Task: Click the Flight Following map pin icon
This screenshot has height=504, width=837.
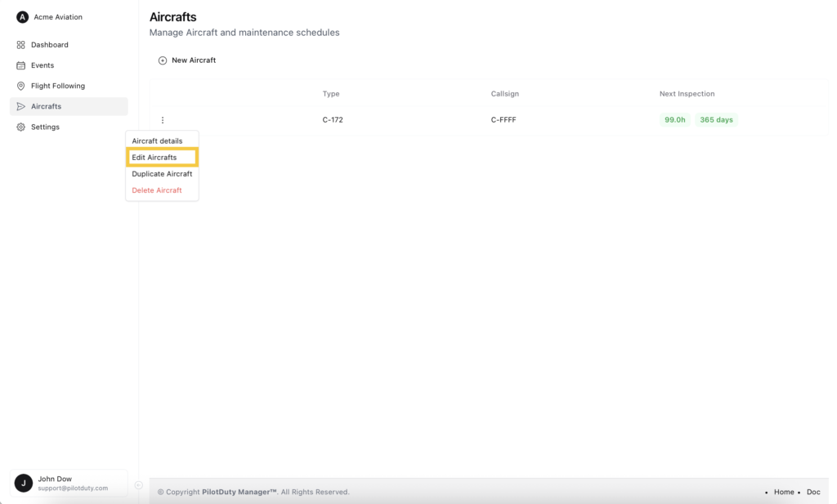Action: point(21,86)
